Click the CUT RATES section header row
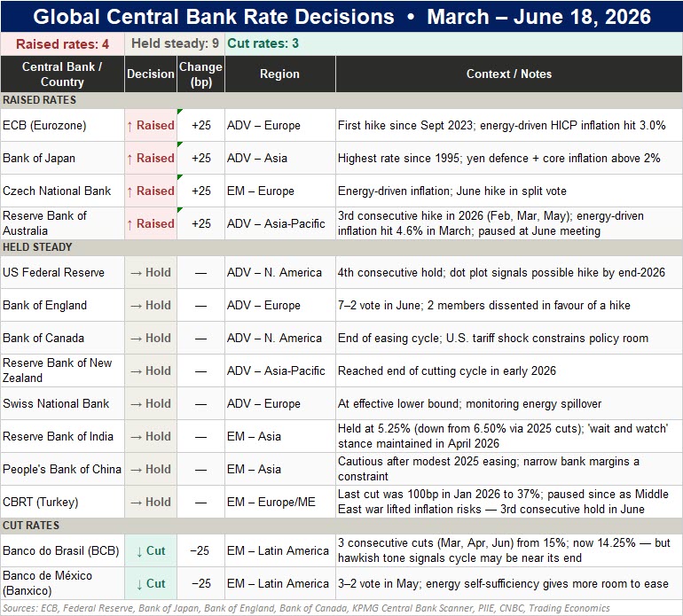 pyautogui.click(x=341, y=526)
